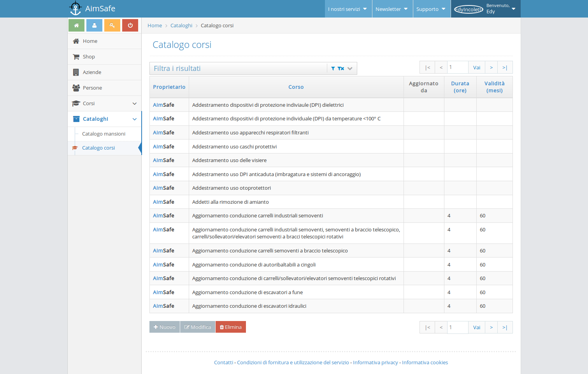The width and height of the screenshot is (588, 374).
Task: Sort by Durata (ore) column header
Action: click(x=460, y=87)
